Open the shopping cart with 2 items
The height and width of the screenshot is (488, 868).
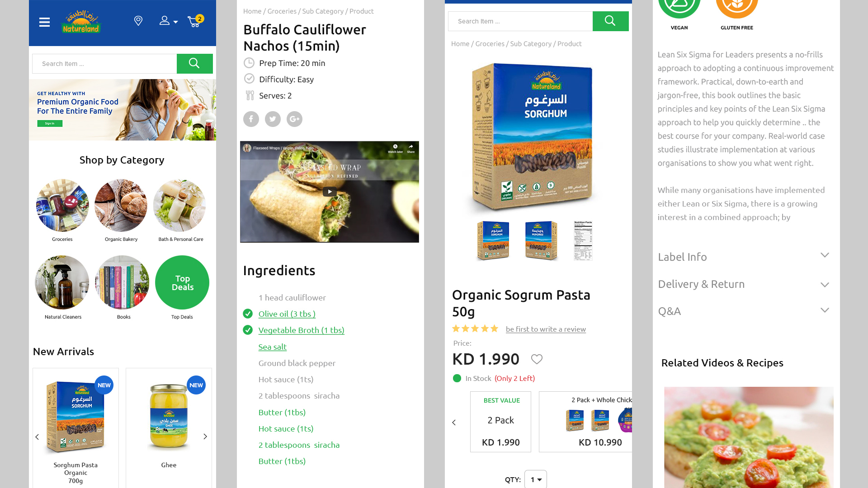[195, 21]
